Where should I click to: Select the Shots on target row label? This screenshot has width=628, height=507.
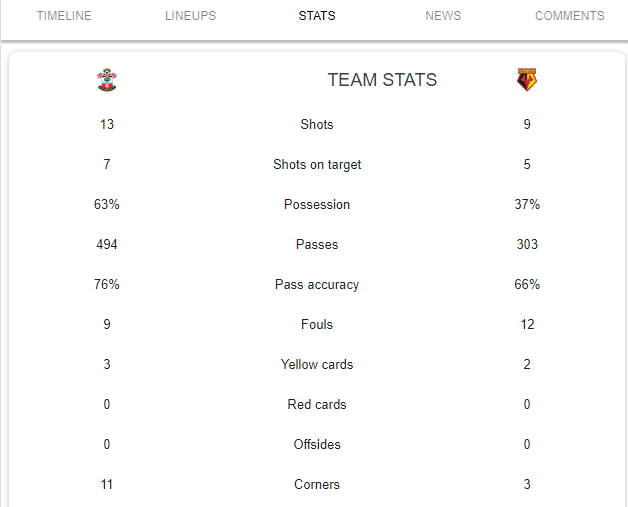point(317,165)
